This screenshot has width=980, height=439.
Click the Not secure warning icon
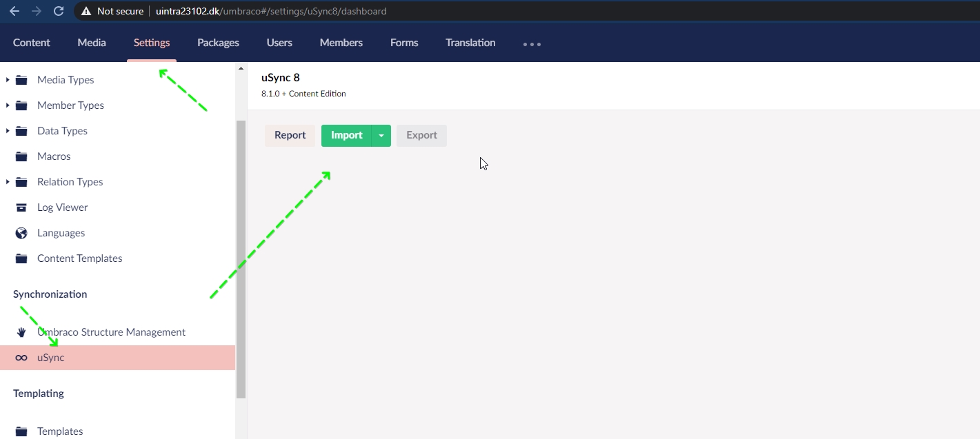[x=86, y=11]
